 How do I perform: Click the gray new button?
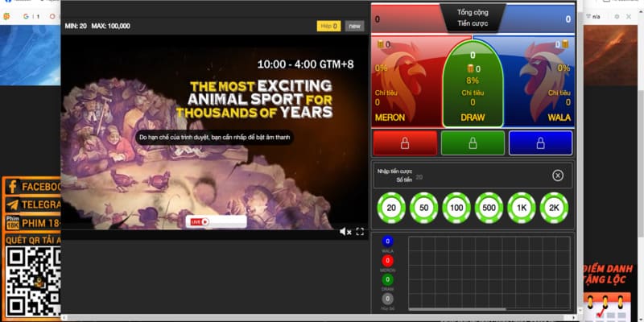click(x=354, y=26)
